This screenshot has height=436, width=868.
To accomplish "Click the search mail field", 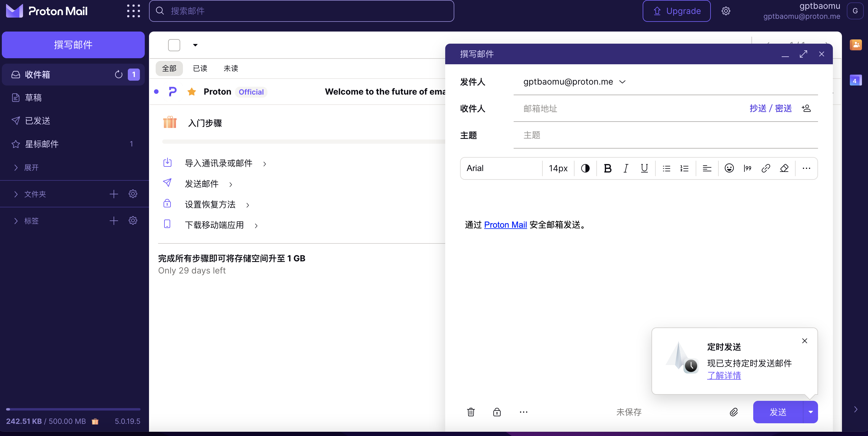I will (x=302, y=11).
